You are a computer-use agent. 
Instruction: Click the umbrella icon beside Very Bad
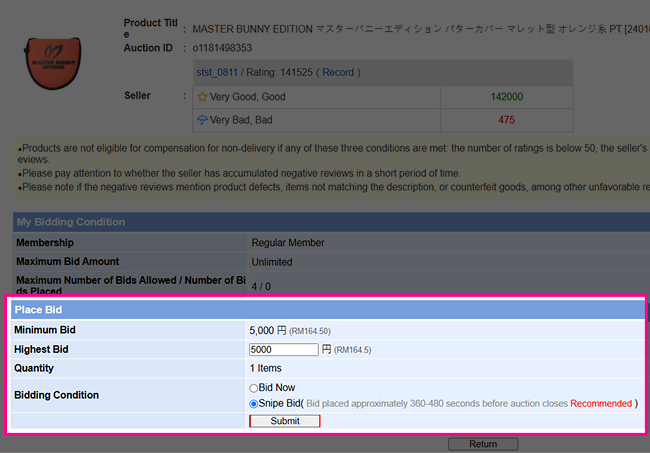pyautogui.click(x=201, y=120)
